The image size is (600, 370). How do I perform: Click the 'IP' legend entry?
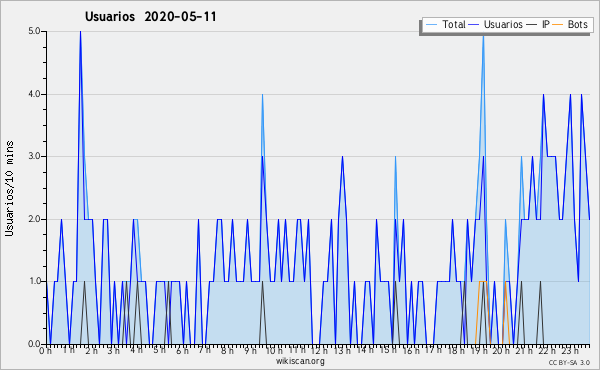point(538,24)
